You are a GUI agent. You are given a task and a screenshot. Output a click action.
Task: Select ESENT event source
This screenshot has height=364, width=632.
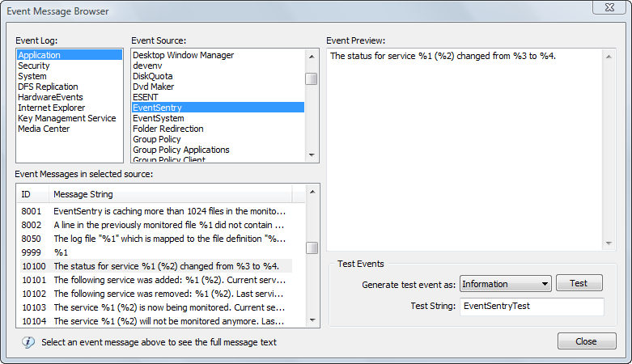218,97
